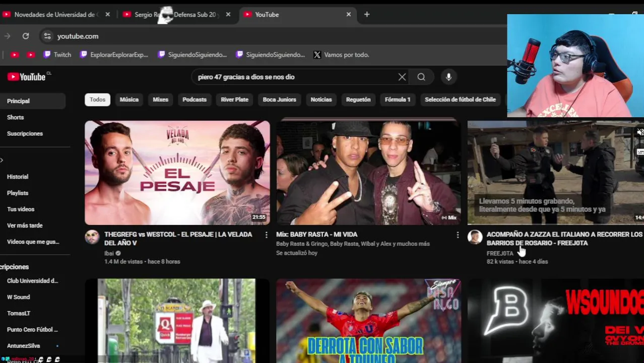Select the Podcasts filter chip
The width and height of the screenshot is (644, 363).
click(x=195, y=100)
